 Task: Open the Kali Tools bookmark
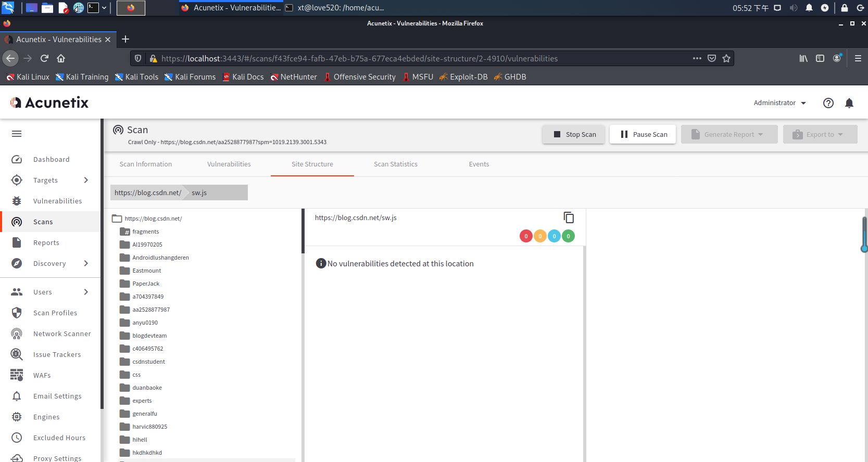coord(136,77)
